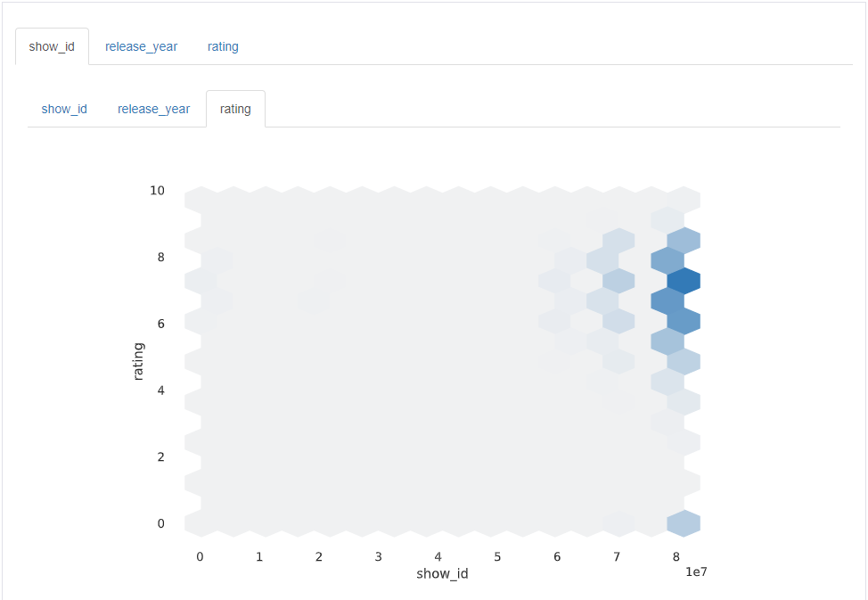
Task: Click the y-axis tick label 6
Action: (x=160, y=324)
